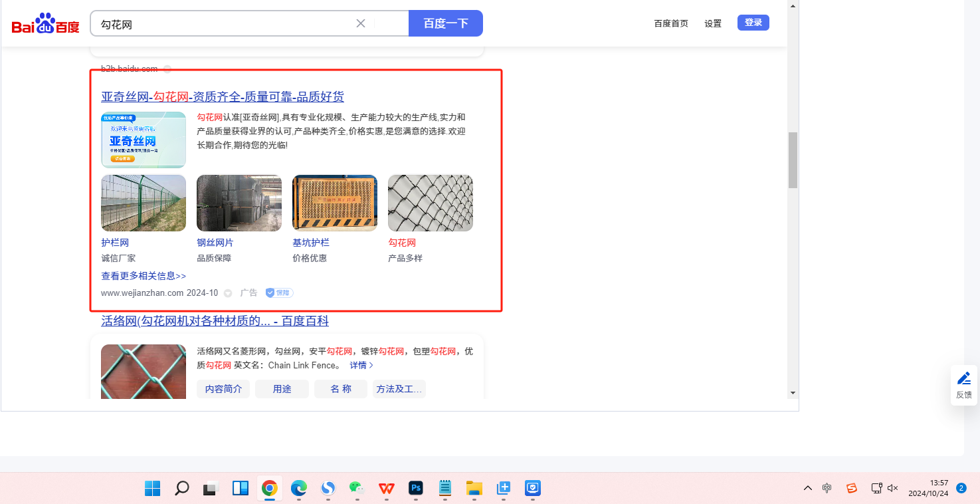Expand the ad info dropdown arrow beside wejianzhan.com
This screenshot has height=504, width=980.
tap(228, 293)
